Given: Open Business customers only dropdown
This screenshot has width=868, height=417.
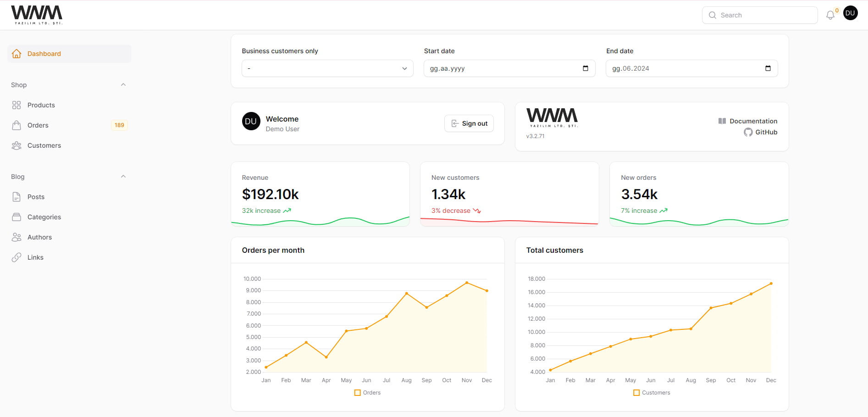Looking at the screenshot, I should coord(327,68).
